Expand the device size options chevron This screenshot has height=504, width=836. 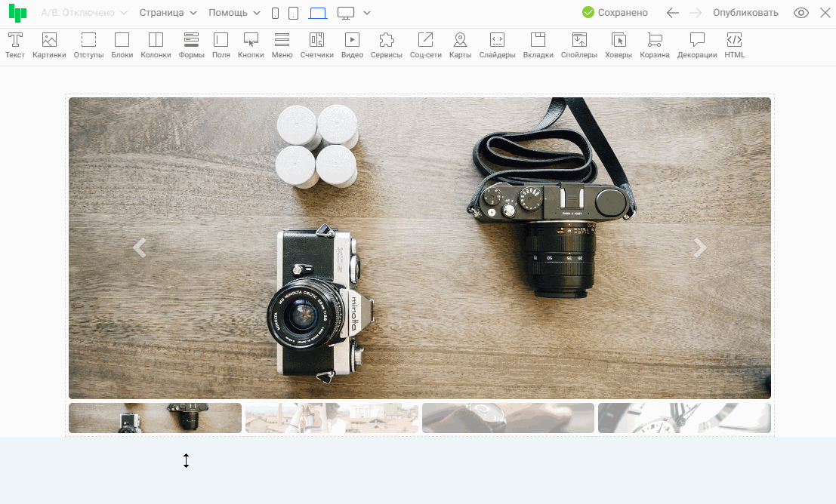[367, 13]
